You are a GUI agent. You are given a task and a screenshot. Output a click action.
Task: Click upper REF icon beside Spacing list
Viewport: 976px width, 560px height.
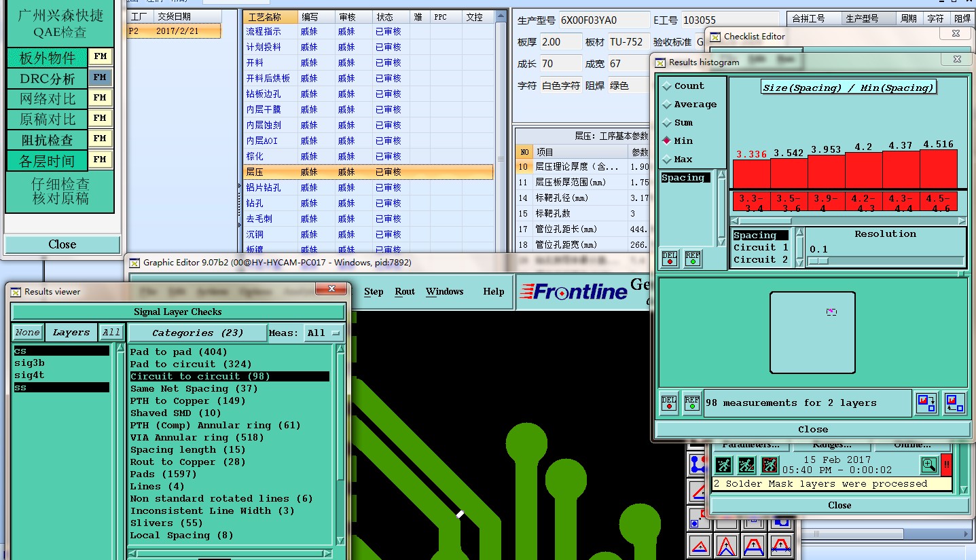(692, 258)
